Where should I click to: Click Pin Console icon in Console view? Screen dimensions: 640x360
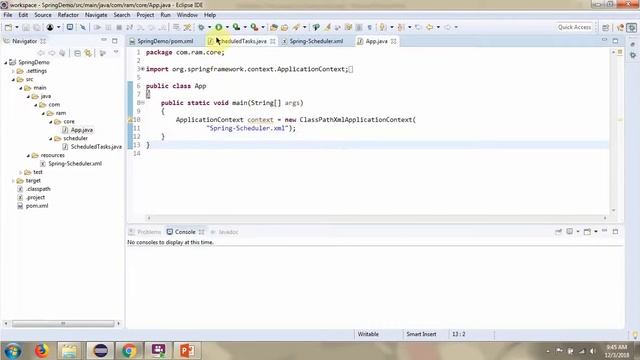coord(558,232)
